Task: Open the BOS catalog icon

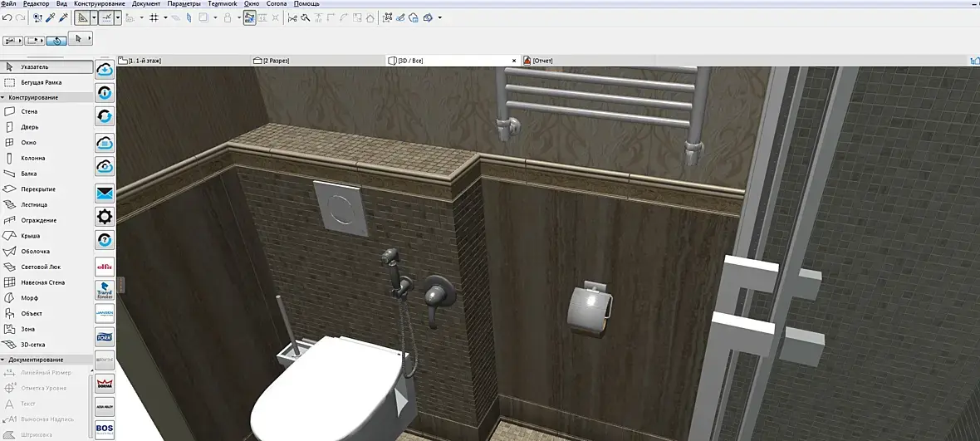Action: (x=105, y=429)
